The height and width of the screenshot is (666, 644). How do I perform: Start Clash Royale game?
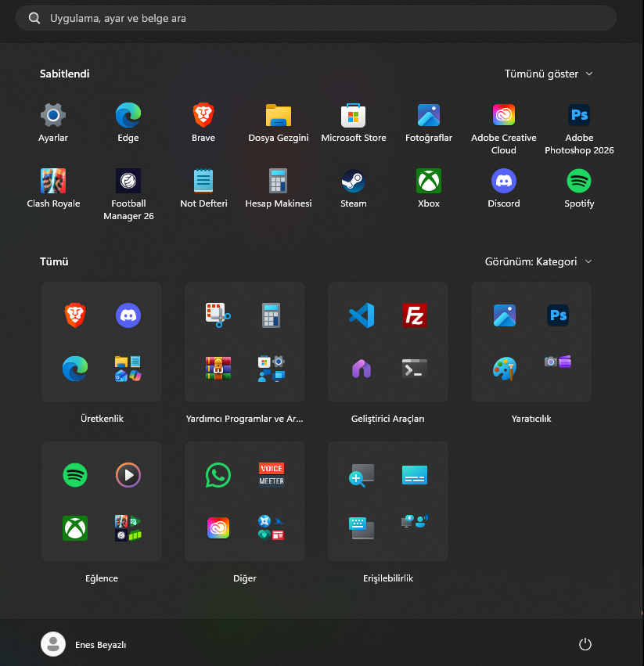[x=53, y=189]
